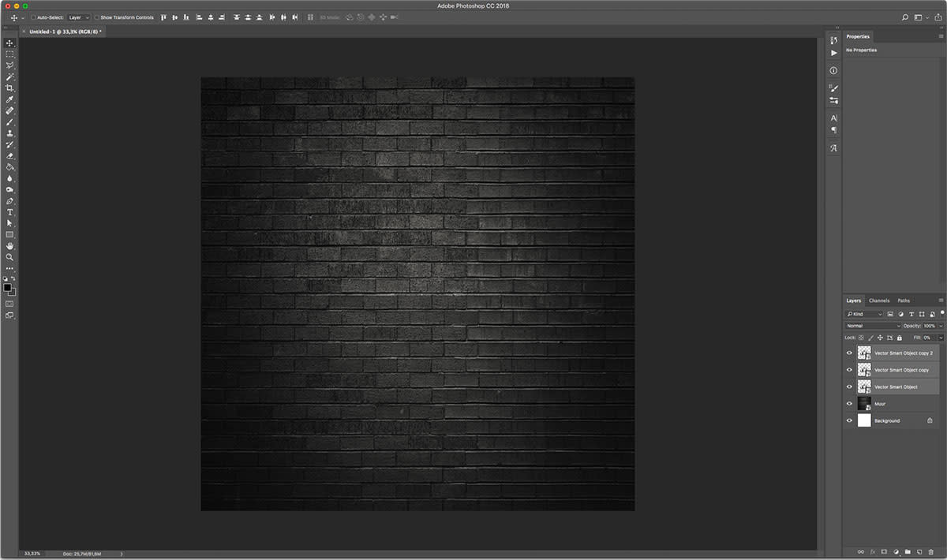Select the Lasso tool
The width and height of the screenshot is (947, 560).
click(10, 65)
